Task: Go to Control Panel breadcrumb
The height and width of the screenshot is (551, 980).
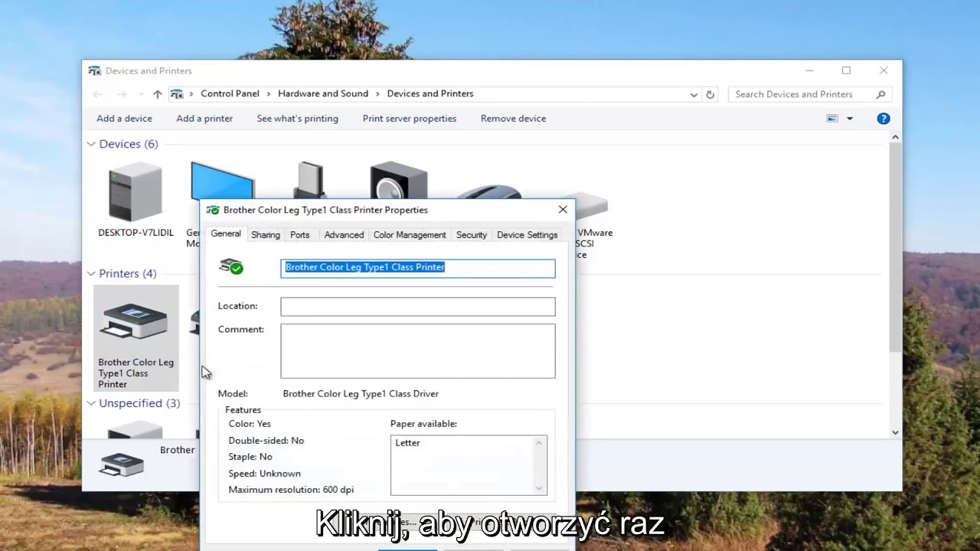Action: (x=230, y=93)
